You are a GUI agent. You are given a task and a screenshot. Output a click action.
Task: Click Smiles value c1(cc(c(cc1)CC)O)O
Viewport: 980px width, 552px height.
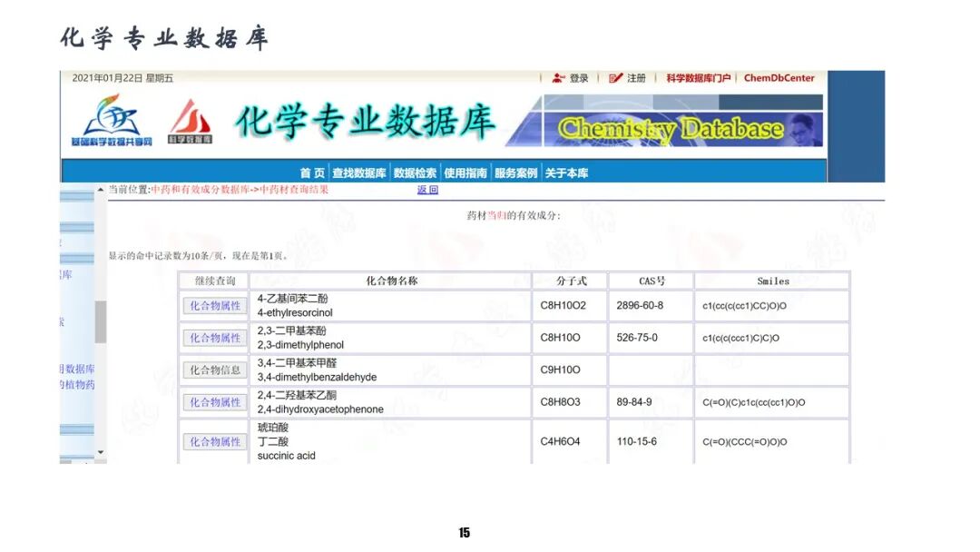click(744, 306)
